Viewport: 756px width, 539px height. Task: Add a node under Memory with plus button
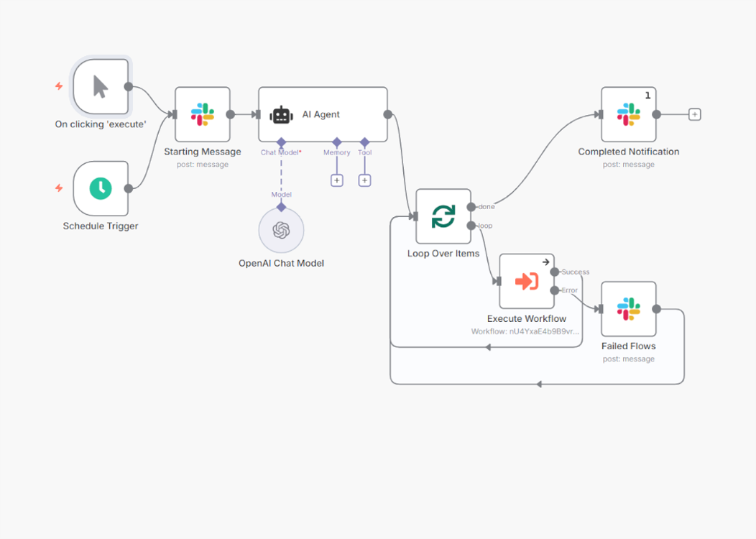coord(337,180)
